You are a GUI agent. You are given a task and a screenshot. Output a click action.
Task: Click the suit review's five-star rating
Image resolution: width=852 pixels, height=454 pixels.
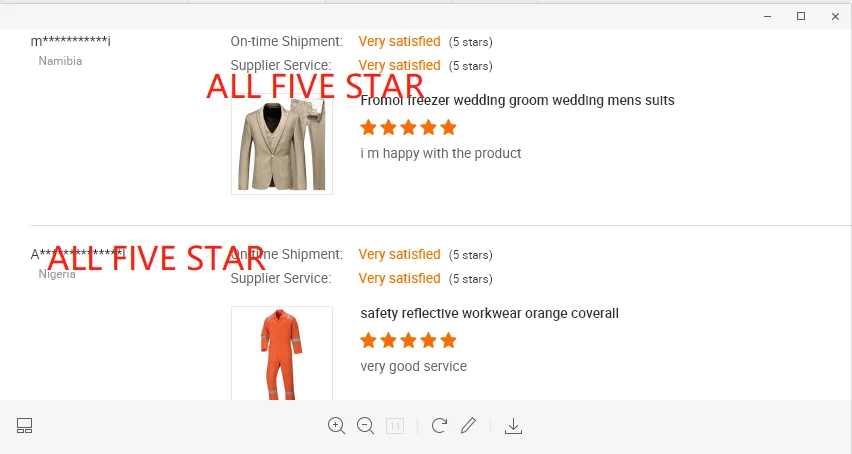point(408,127)
